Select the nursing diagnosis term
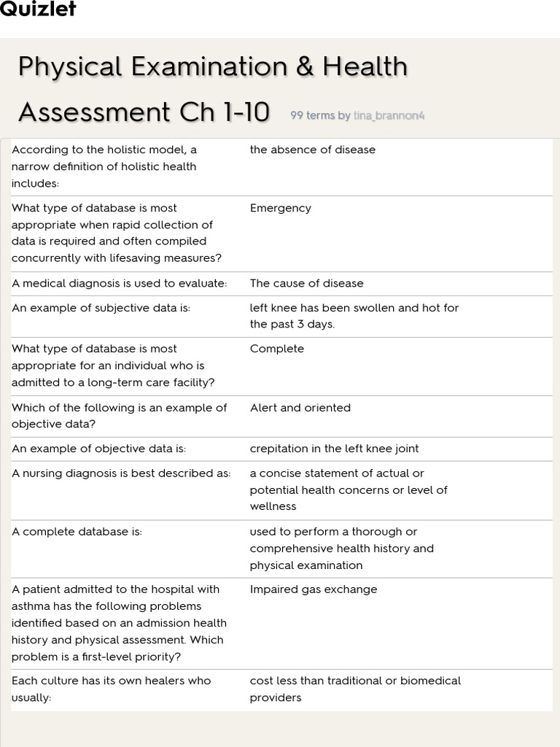Screen dimensions: 560x747 121,473
